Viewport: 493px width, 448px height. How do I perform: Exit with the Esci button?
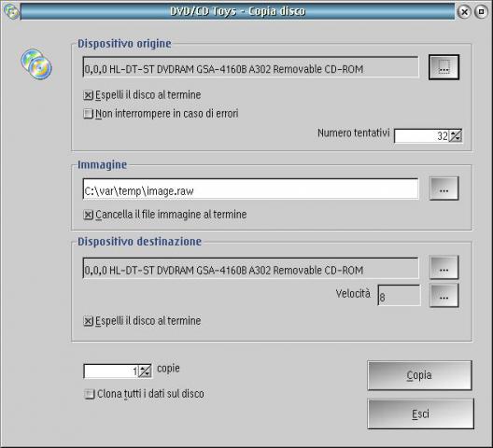point(420,413)
